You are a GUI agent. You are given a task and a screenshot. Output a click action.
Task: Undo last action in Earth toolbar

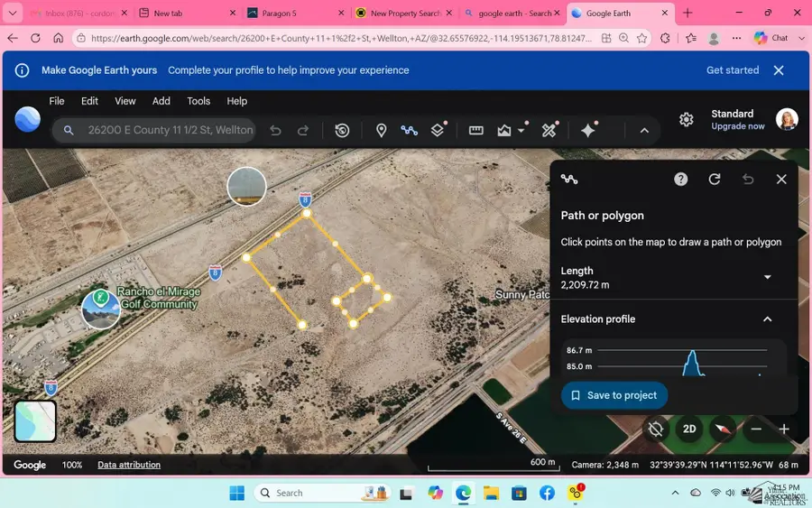[275, 131]
